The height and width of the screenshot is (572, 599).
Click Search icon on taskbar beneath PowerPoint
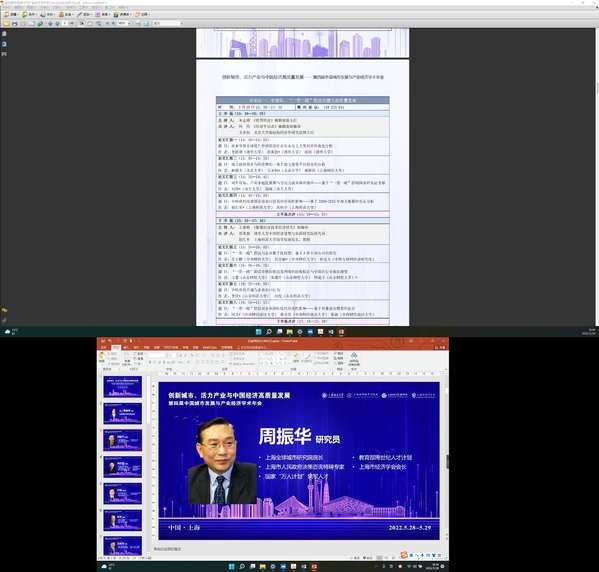pyautogui.click(x=242, y=566)
